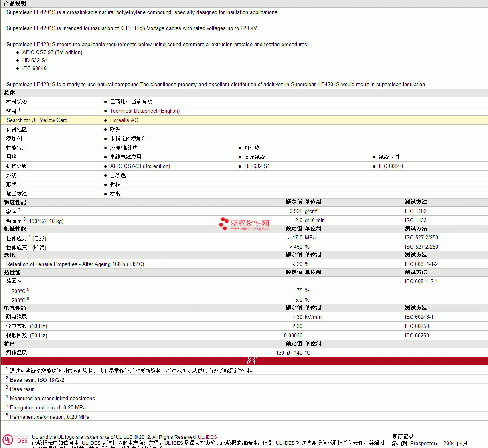Click the sentence about voltages up to 220 kV

coord(132,28)
